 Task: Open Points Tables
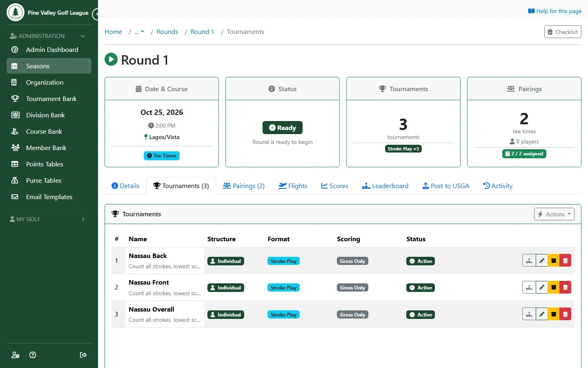[x=49, y=164]
